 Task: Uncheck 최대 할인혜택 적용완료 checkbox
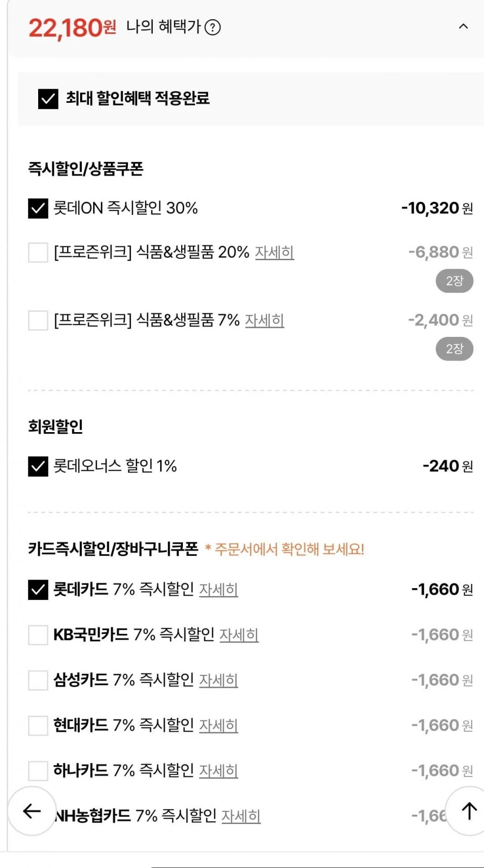[x=48, y=98]
